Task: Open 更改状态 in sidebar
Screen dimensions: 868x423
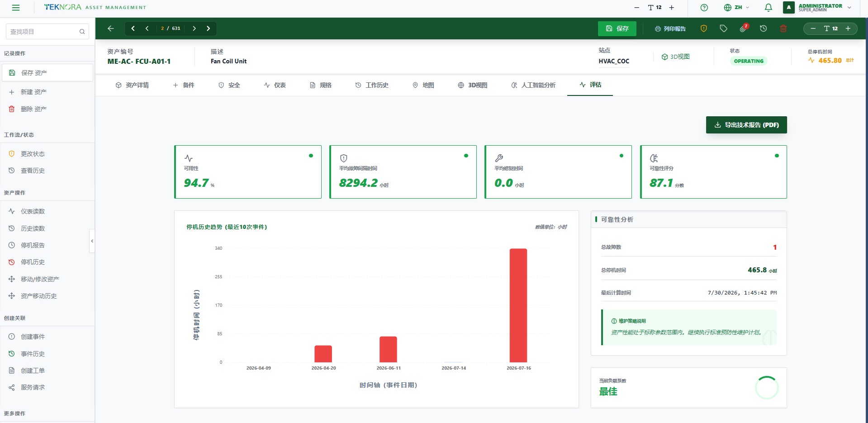Action: [47, 154]
